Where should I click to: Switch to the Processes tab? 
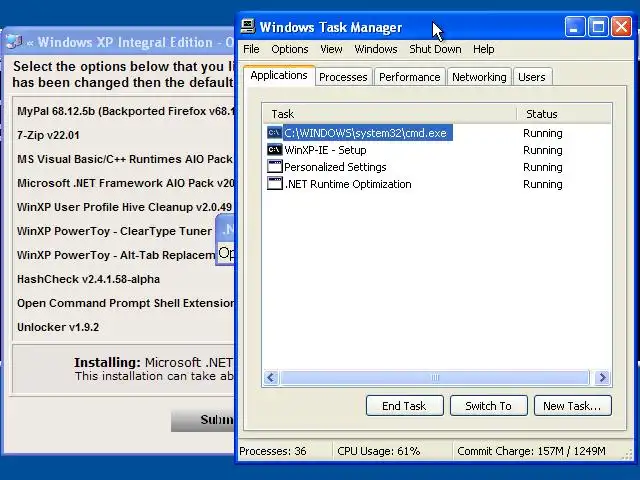343,77
